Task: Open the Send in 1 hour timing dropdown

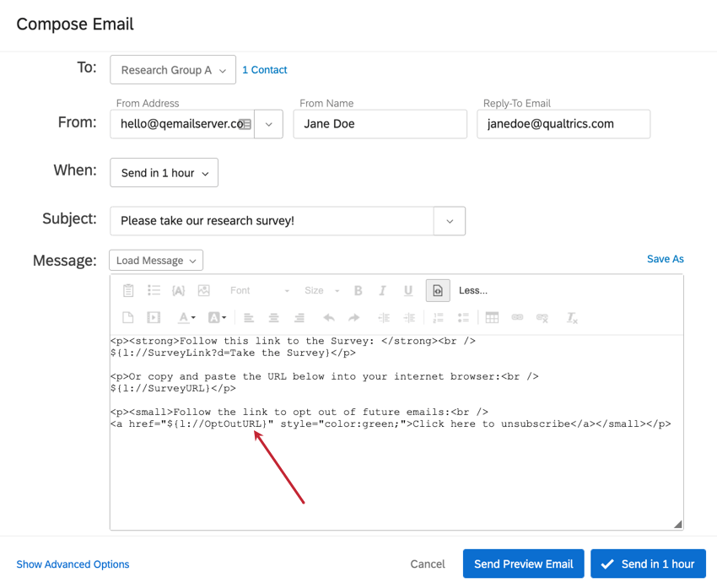Action: (x=164, y=172)
